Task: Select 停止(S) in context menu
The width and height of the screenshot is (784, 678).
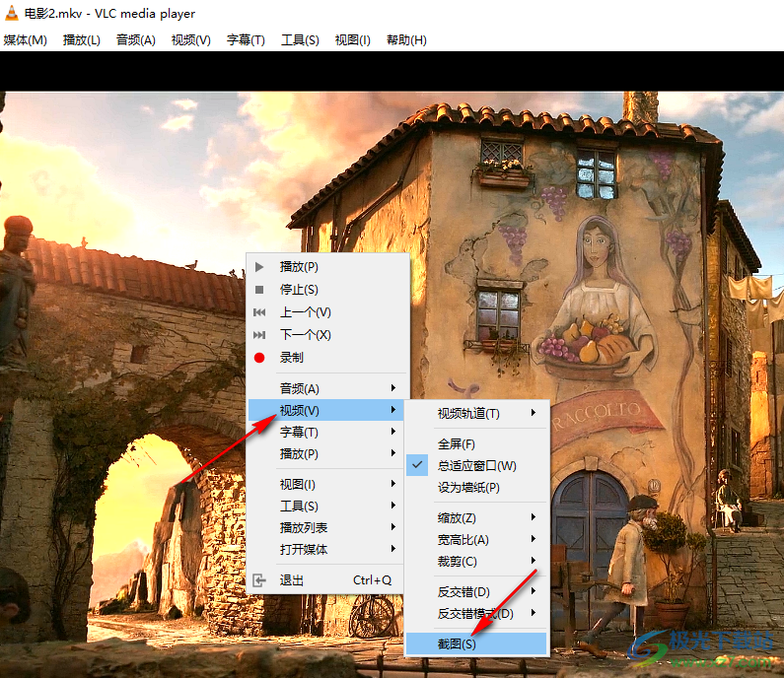Action: (326, 290)
